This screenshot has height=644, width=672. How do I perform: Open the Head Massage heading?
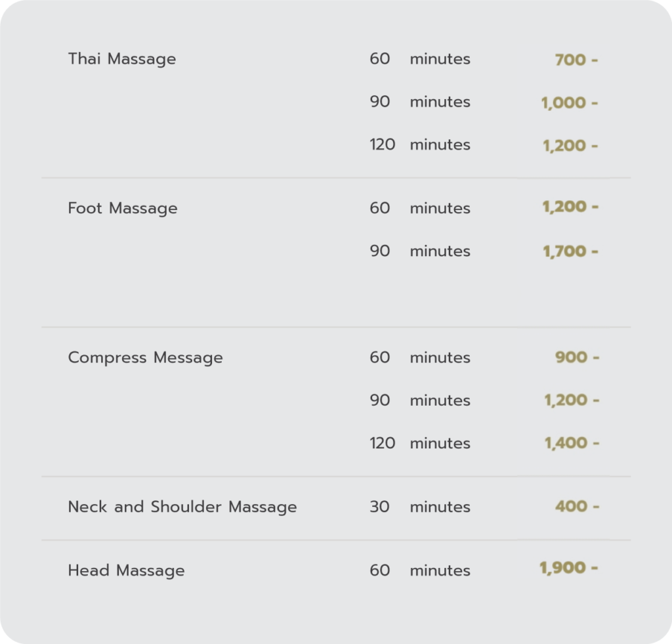pos(127,570)
